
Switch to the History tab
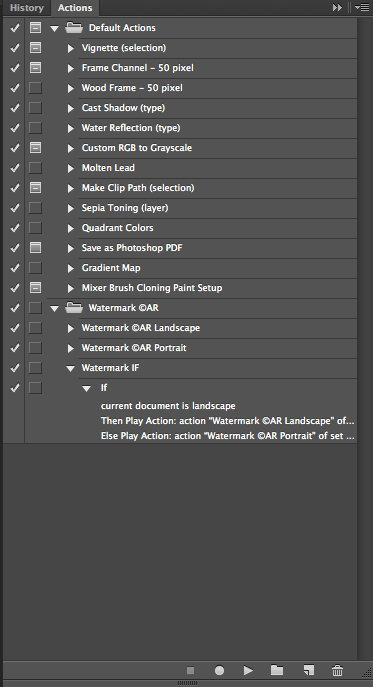[27, 8]
